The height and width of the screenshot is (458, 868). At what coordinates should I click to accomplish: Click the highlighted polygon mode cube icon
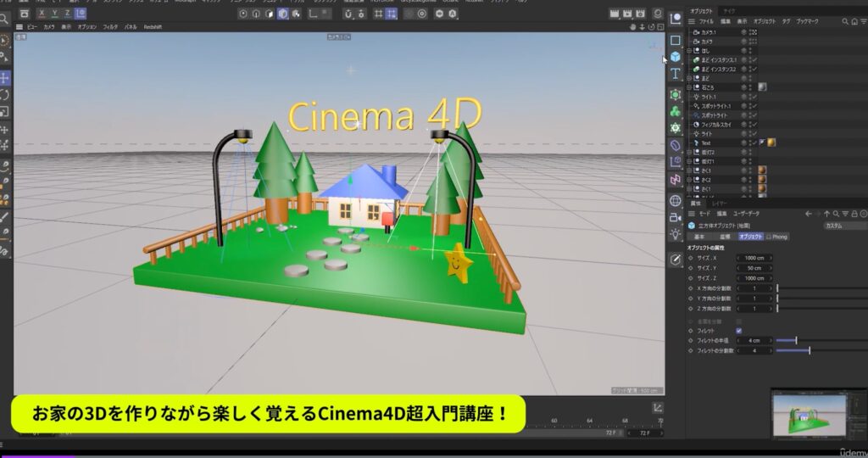point(283,14)
